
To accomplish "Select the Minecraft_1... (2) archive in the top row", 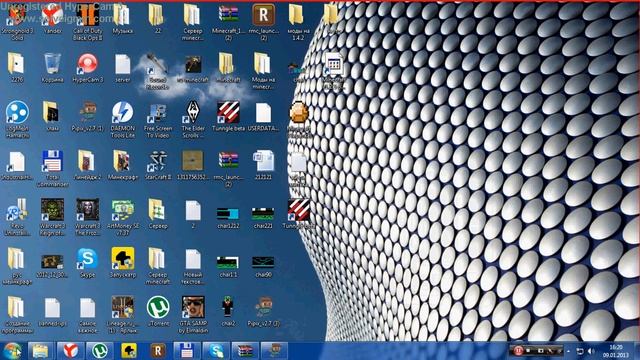I will pos(228,22).
